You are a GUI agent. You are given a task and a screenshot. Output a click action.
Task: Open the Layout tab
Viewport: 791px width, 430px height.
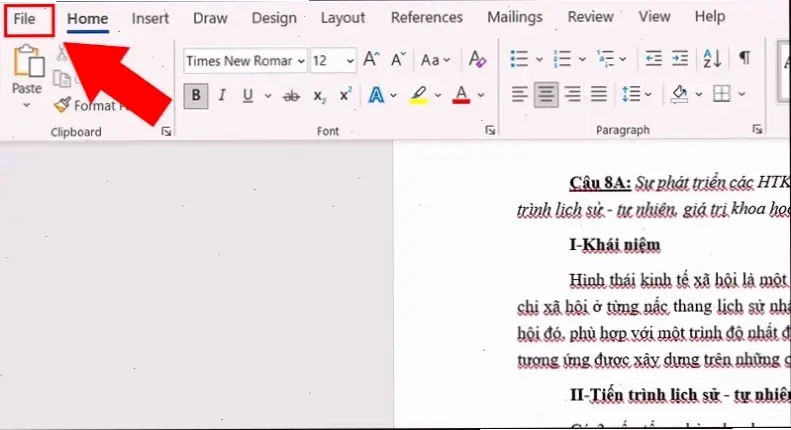pyautogui.click(x=343, y=18)
